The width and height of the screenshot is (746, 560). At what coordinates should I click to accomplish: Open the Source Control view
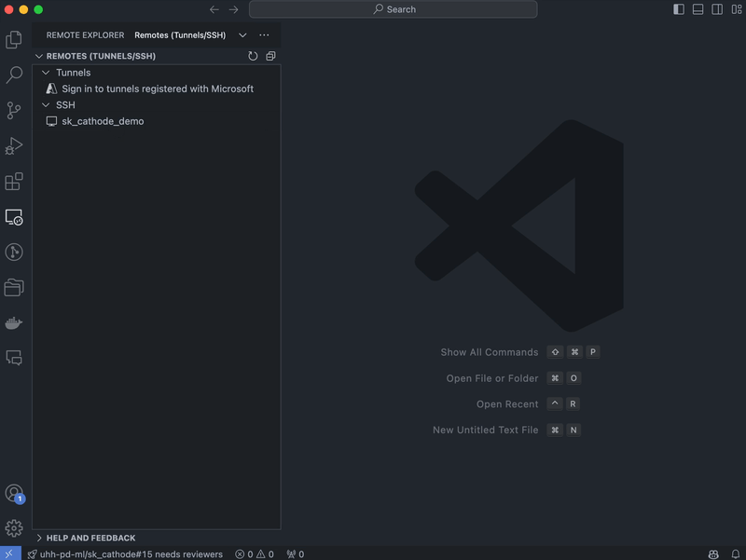(14, 110)
